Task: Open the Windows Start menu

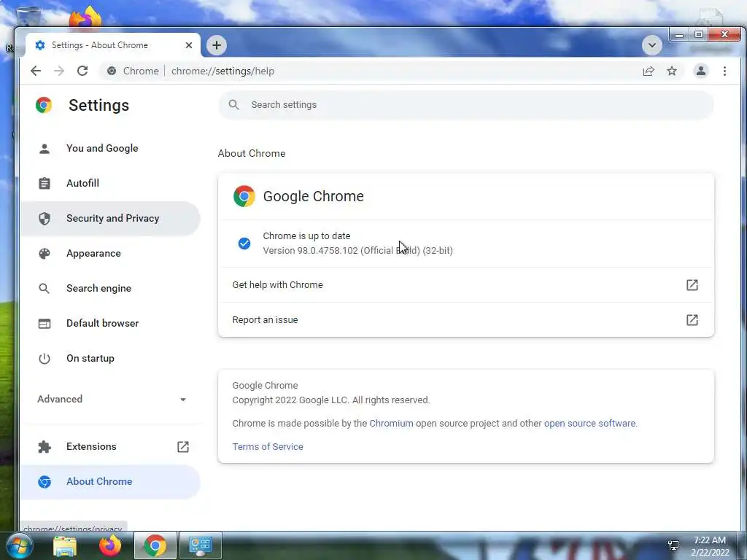Action: click(x=19, y=545)
